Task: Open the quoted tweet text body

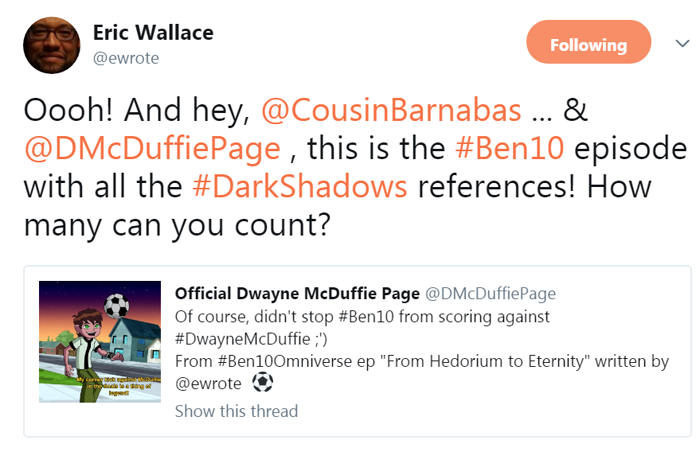Action: pyautogui.click(x=422, y=350)
